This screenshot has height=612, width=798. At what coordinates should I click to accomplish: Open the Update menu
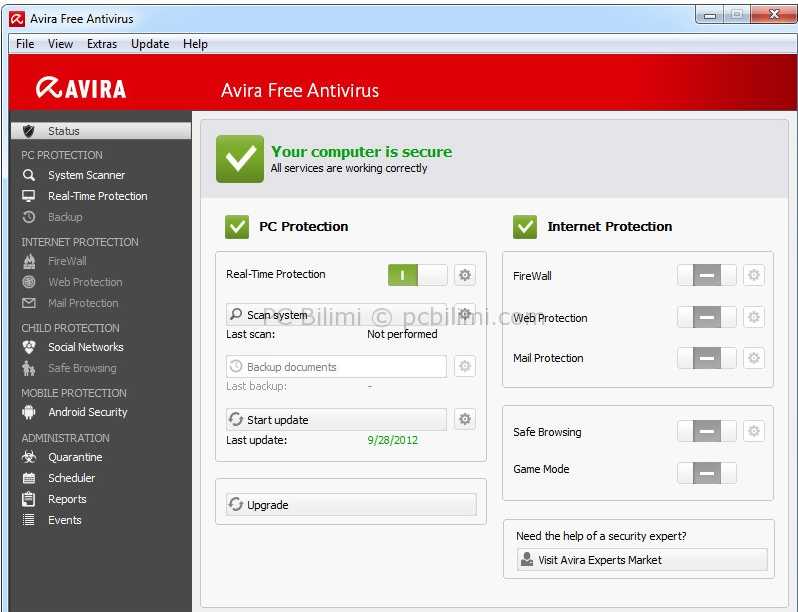150,44
